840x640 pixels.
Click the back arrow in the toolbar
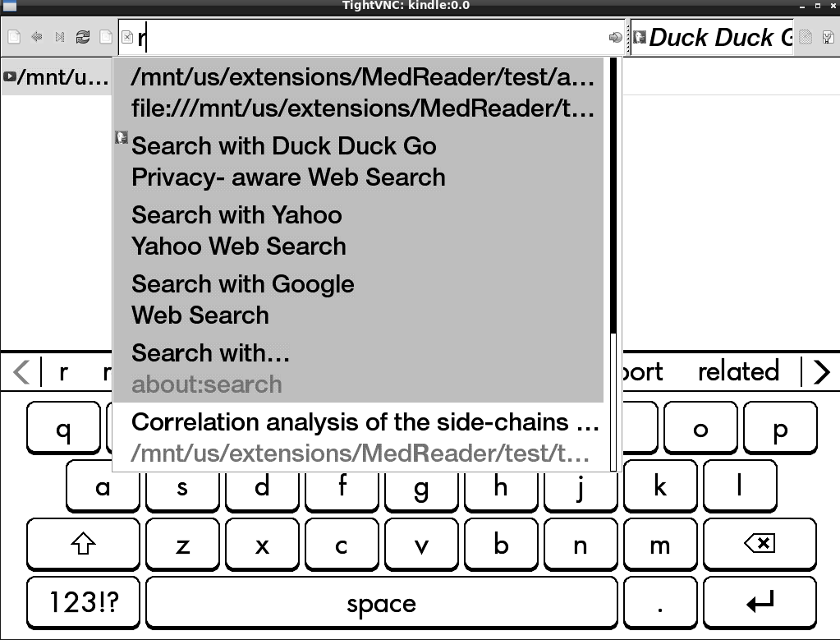tap(37, 37)
